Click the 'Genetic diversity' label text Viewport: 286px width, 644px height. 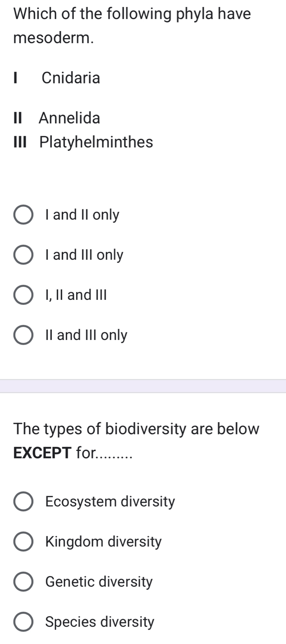(x=98, y=582)
